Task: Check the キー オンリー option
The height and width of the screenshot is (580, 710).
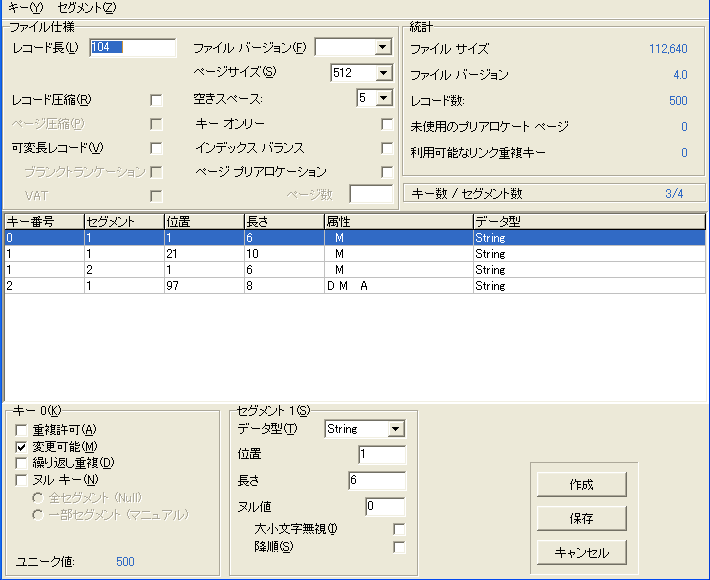Action: click(387, 124)
